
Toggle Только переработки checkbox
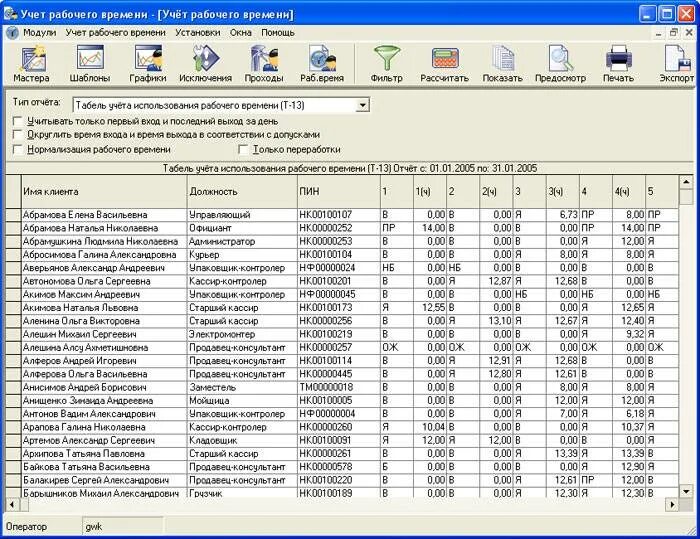(x=243, y=150)
